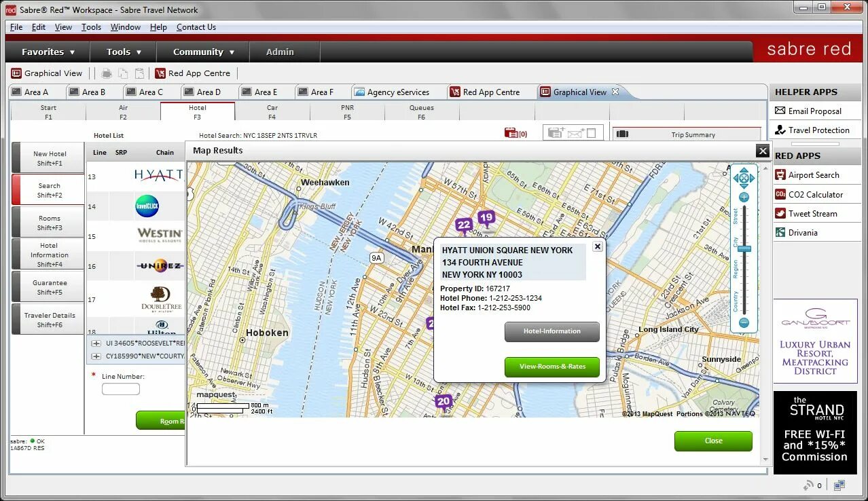Open the Favorites dropdown
The width and height of the screenshot is (868, 501).
48,52
